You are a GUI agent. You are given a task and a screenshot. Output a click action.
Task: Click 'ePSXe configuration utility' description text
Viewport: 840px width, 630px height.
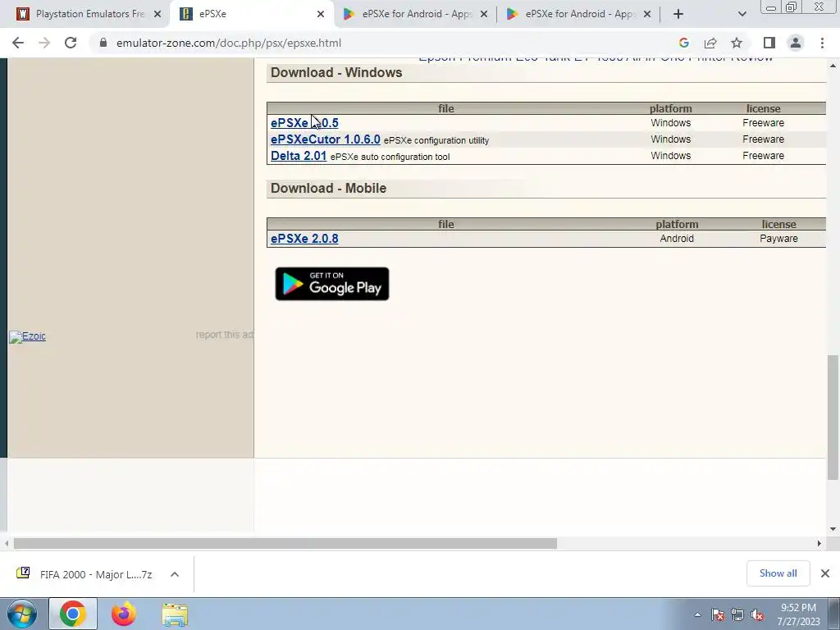(436, 140)
